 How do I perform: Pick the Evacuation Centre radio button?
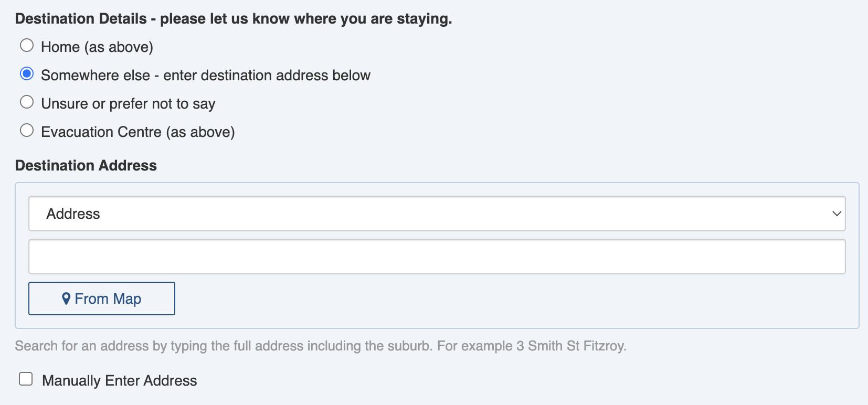coord(27,131)
